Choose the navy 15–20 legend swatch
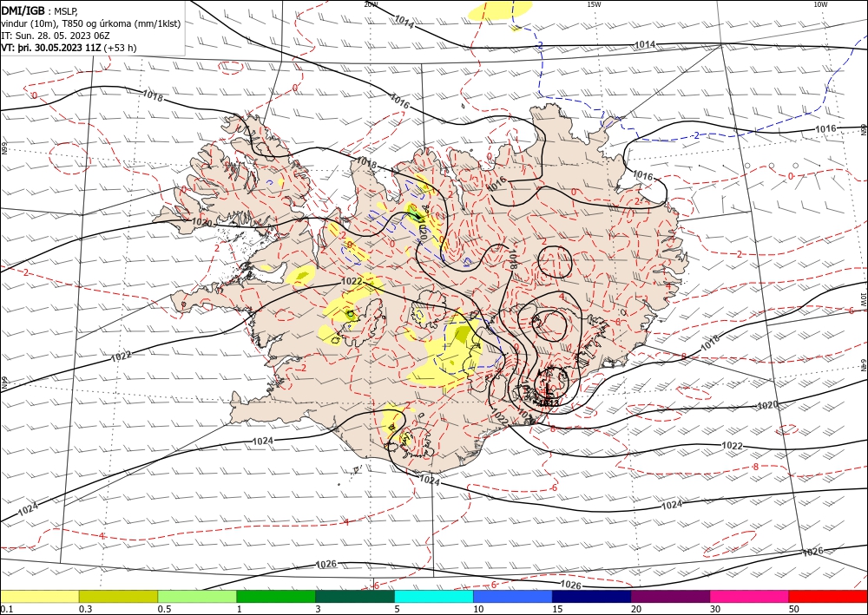This screenshot has height=615, width=868. pyautogui.click(x=592, y=596)
